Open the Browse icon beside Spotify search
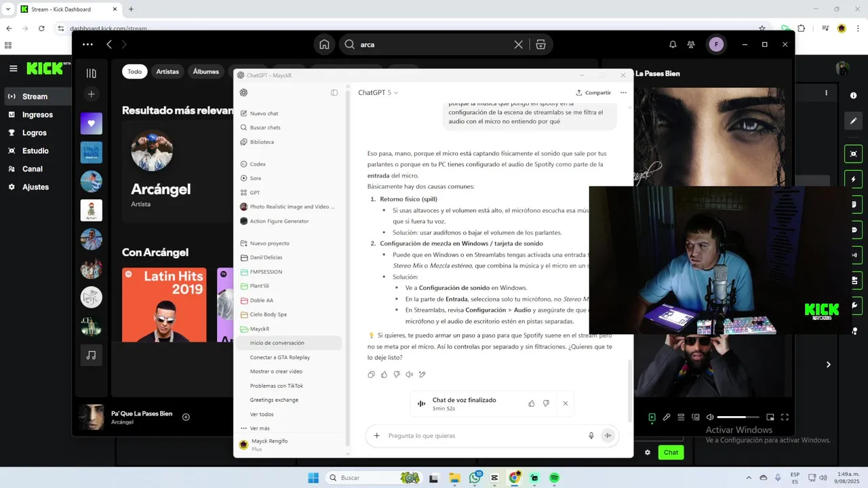 tap(540, 44)
